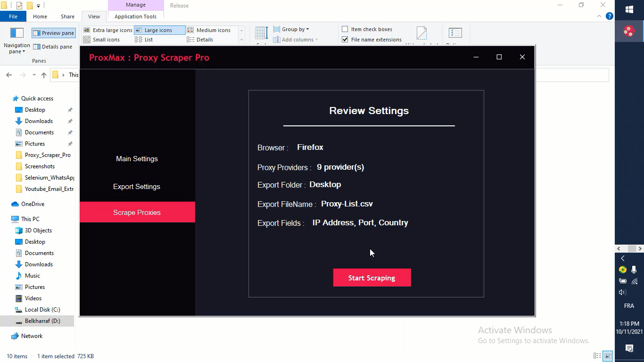Toggle the Preview pane button
644x362 pixels.
point(53,33)
